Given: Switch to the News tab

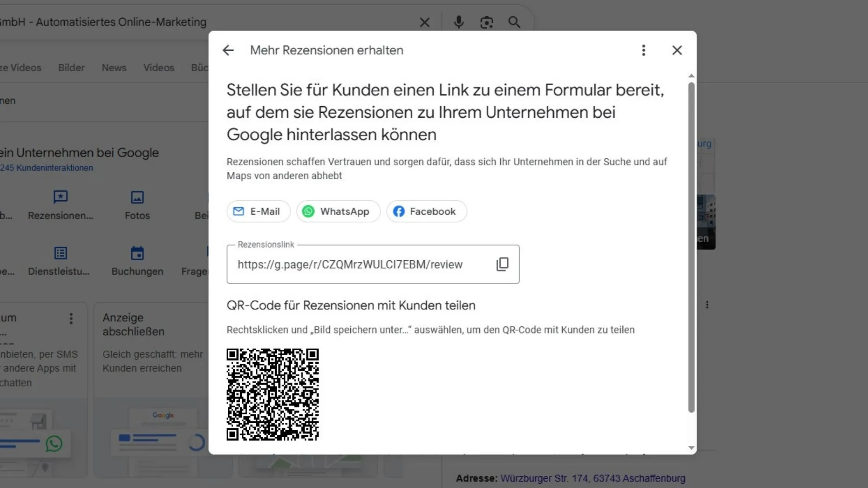Looking at the screenshot, I should coord(114,67).
